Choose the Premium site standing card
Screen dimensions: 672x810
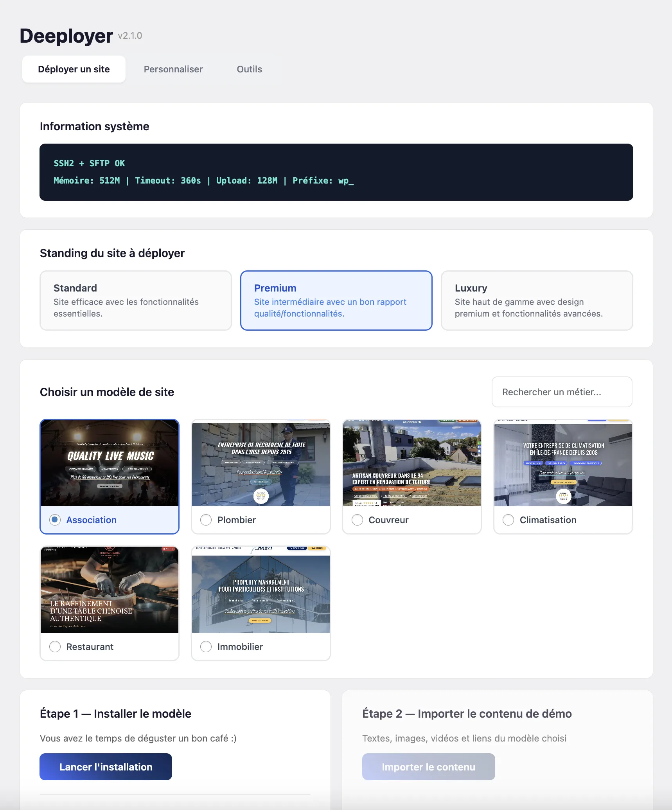[336, 301]
